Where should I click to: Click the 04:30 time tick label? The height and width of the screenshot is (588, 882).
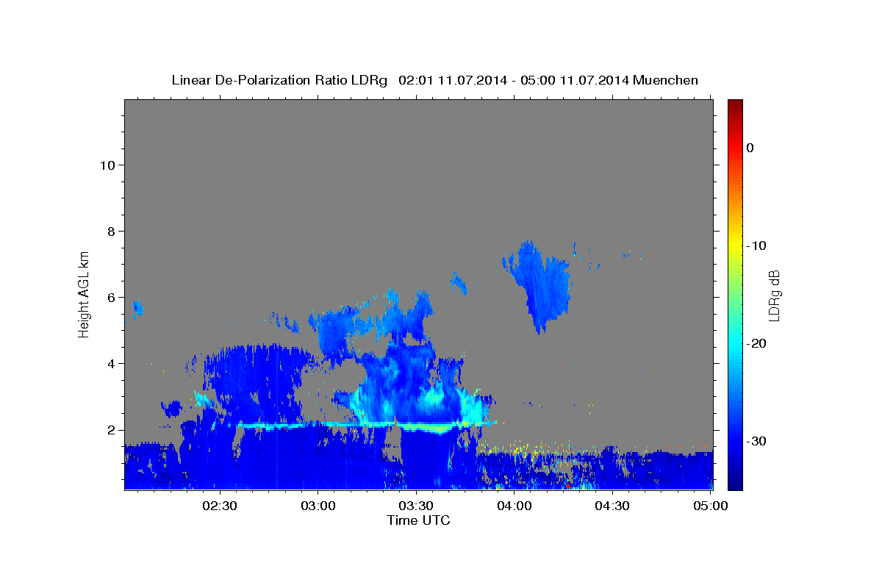click(612, 506)
